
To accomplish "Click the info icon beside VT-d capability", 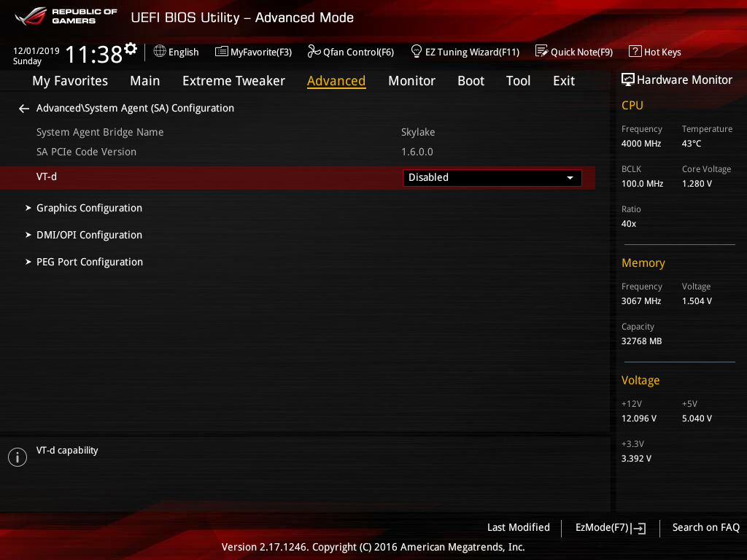I will (18, 457).
